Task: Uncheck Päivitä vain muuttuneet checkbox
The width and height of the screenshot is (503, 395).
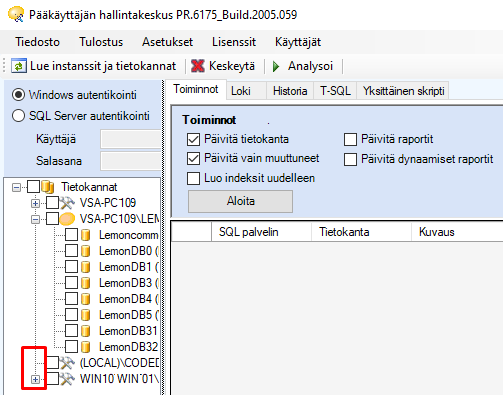Action: (x=193, y=159)
